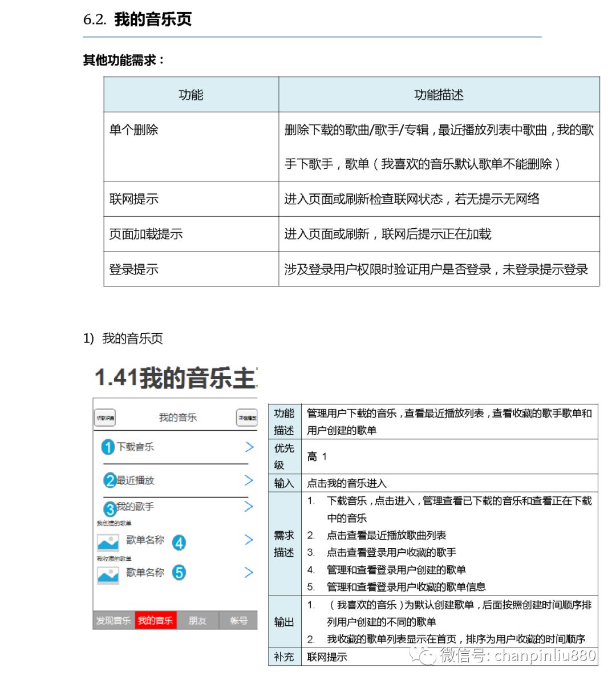Click the 我的歌手 list item label
The width and height of the screenshot is (616, 684).
coord(135,507)
